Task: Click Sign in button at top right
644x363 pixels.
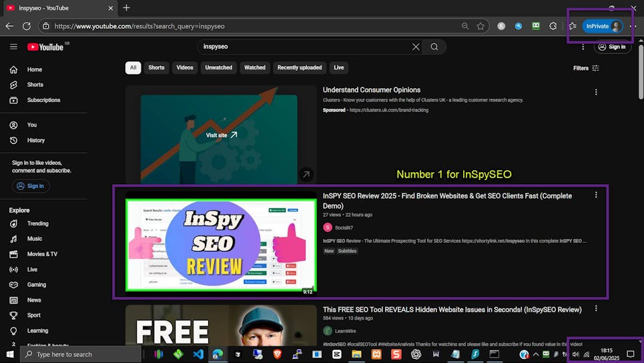Action: click(x=612, y=47)
